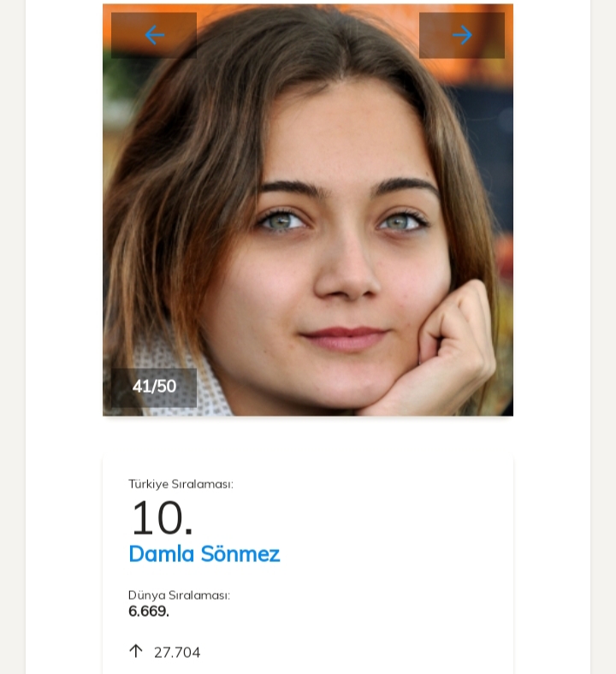The width and height of the screenshot is (616, 674).
Task: Open the Damla Sönmez profile link
Action: (204, 554)
